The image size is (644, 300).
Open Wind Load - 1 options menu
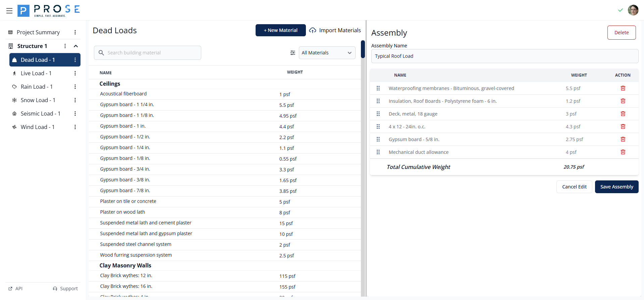point(75,127)
